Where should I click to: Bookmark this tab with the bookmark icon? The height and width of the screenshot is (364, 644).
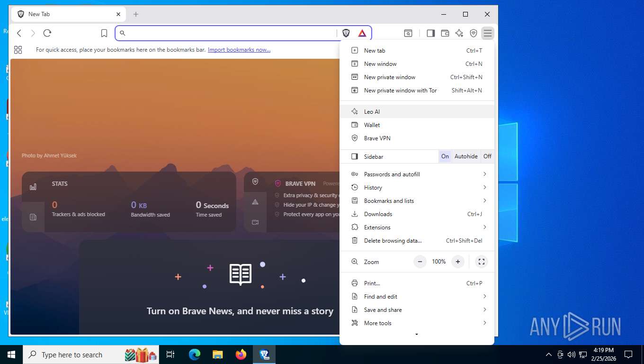point(104,33)
